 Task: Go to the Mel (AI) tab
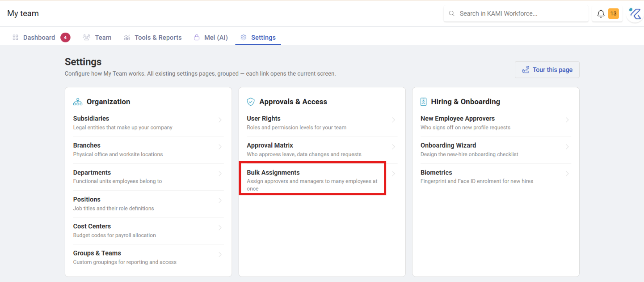pyautogui.click(x=210, y=38)
